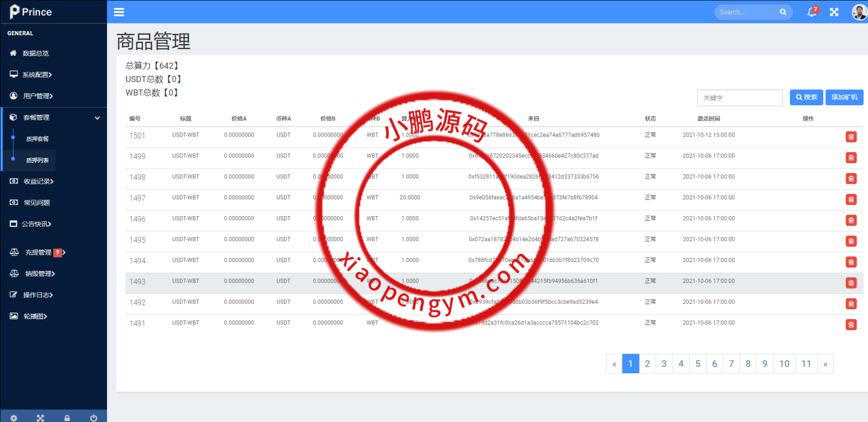Image resolution: width=868 pixels, height=422 pixels.
Task: Click the 数据总览 home icon
Action: point(13,53)
